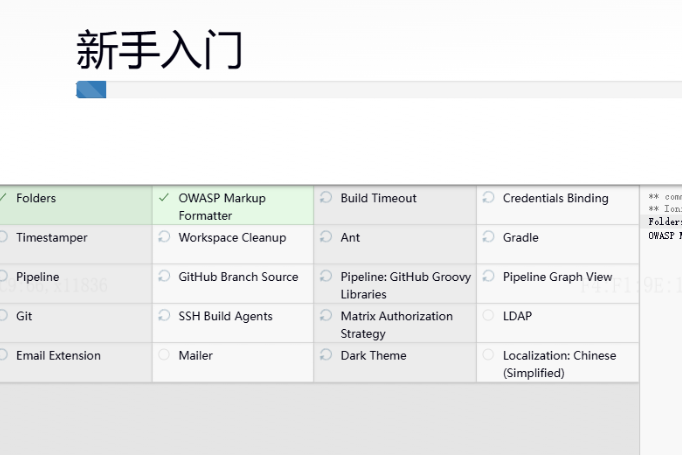Viewport: 682px width, 455px height.
Task: Click the spinner icon beside Matrix Authorization Strategy
Action: (x=326, y=315)
